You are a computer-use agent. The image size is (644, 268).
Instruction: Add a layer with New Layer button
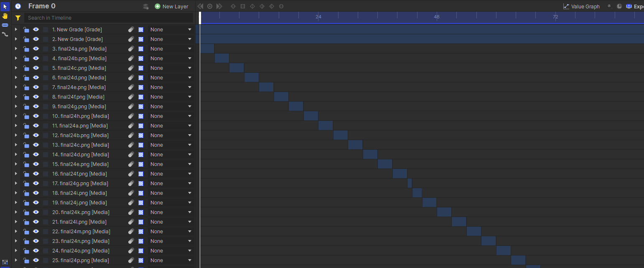click(x=171, y=6)
